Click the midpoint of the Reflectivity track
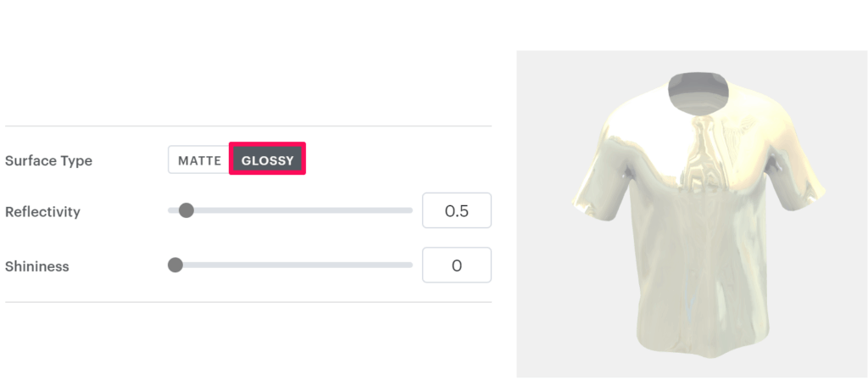This screenshot has height=380, width=868. point(291,210)
